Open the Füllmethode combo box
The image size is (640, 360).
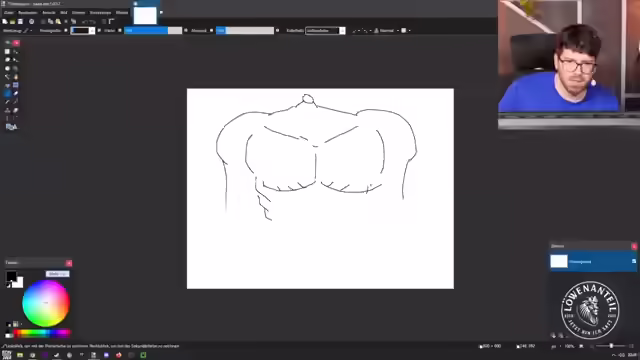point(325,31)
